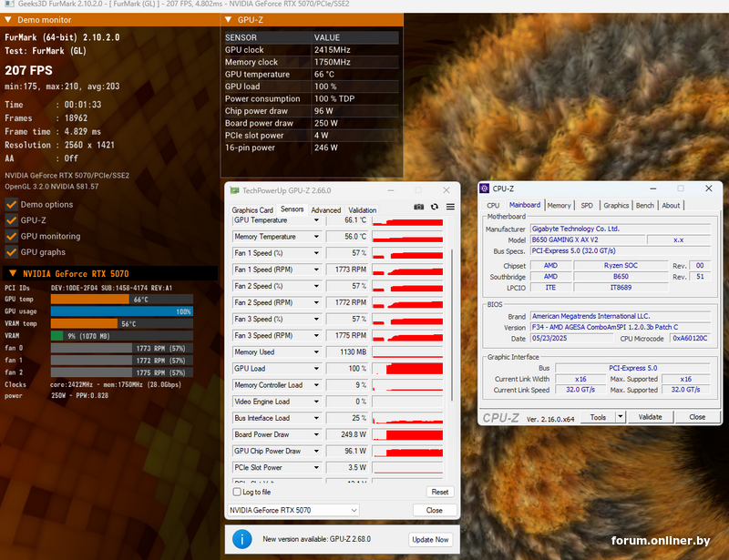729x560 pixels.
Task: Click the B650 GAMING X AX V2 model field
Action: tap(588, 239)
